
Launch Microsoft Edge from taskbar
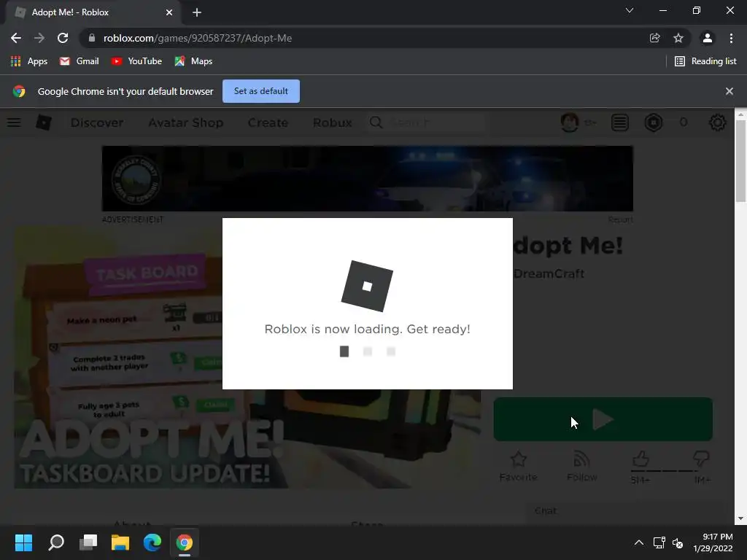click(x=152, y=542)
